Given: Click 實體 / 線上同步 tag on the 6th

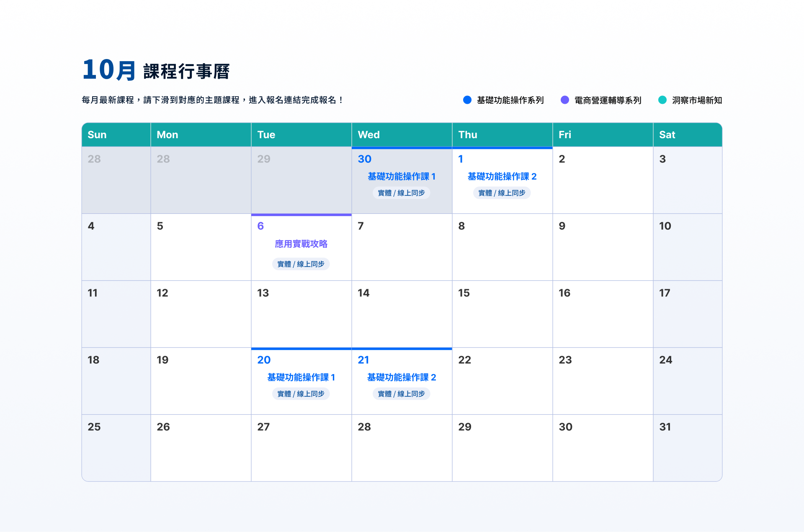Looking at the screenshot, I should (x=301, y=264).
